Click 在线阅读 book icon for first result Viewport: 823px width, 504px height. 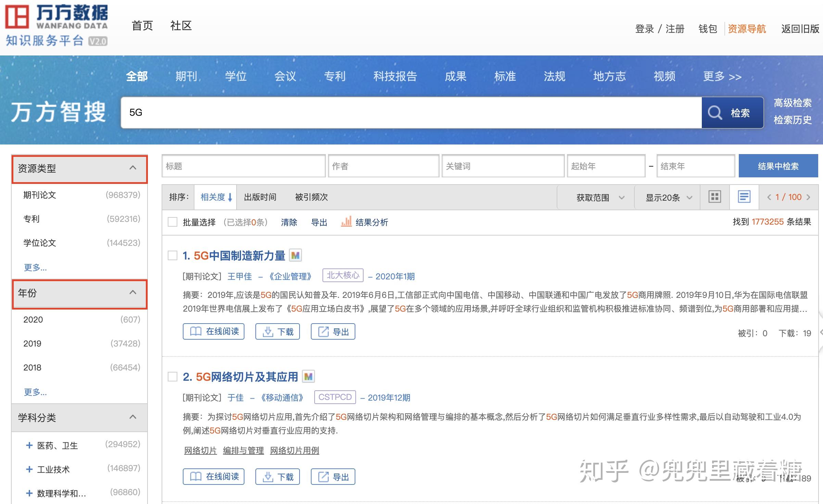pos(196,331)
